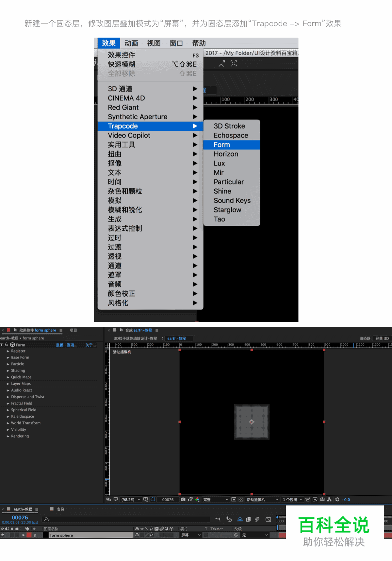Click the red label color swatch of layer
392x561 pixels.
click(x=29, y=535)
